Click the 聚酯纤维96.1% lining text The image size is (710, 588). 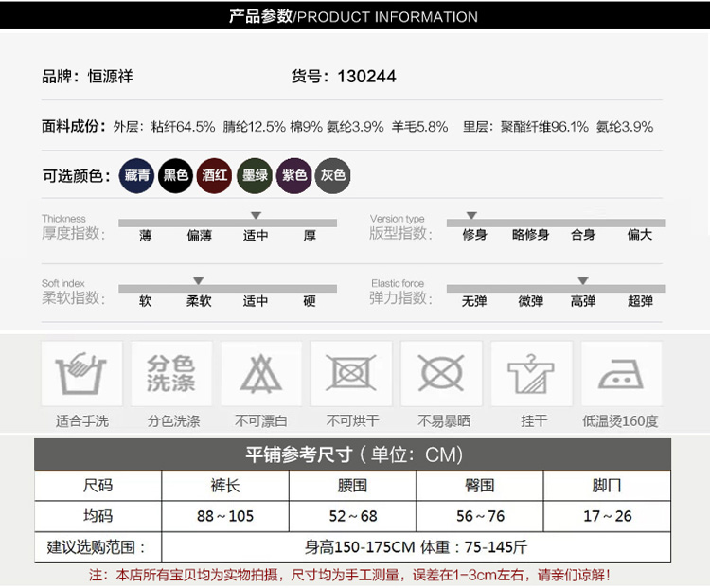[x=544, y=126]
